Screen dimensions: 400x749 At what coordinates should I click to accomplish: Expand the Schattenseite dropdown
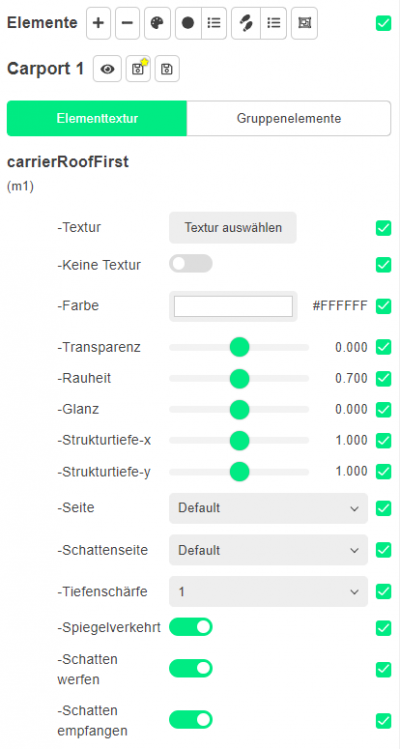click(269, 550)
